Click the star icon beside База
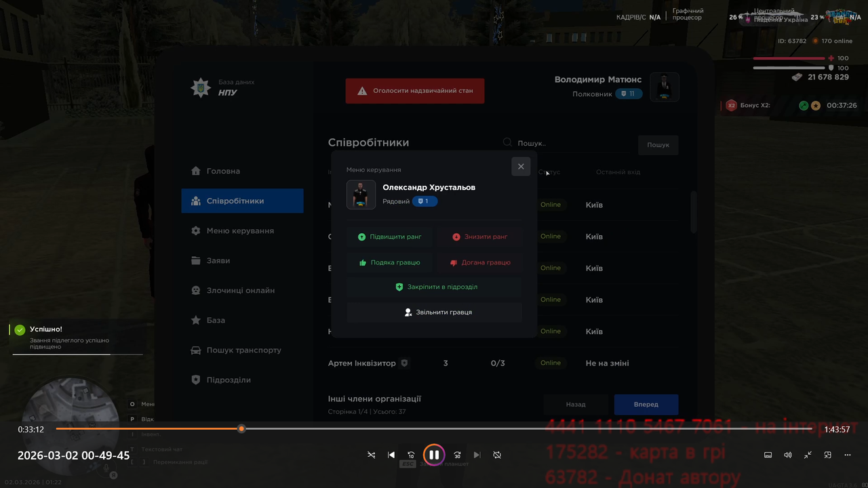The width and height of the screenshot is (868, 488). pyautogui.click(x=196, y=320)
